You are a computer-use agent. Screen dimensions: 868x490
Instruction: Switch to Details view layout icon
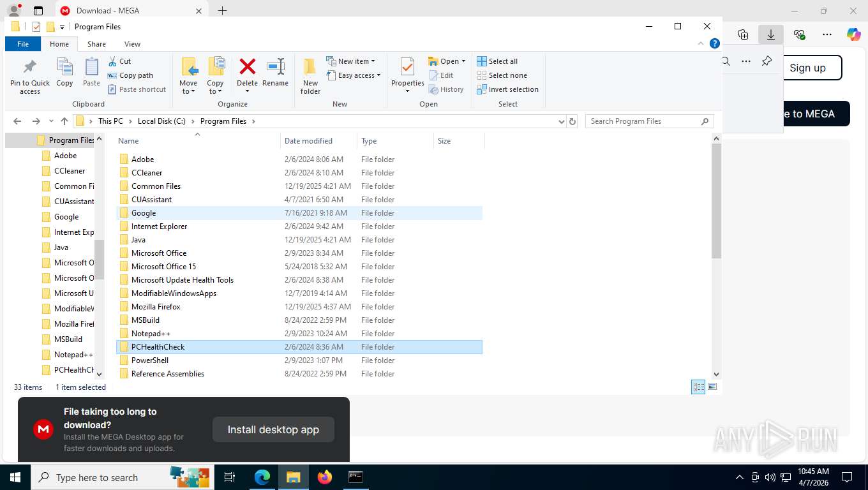[x=699, y=387]
